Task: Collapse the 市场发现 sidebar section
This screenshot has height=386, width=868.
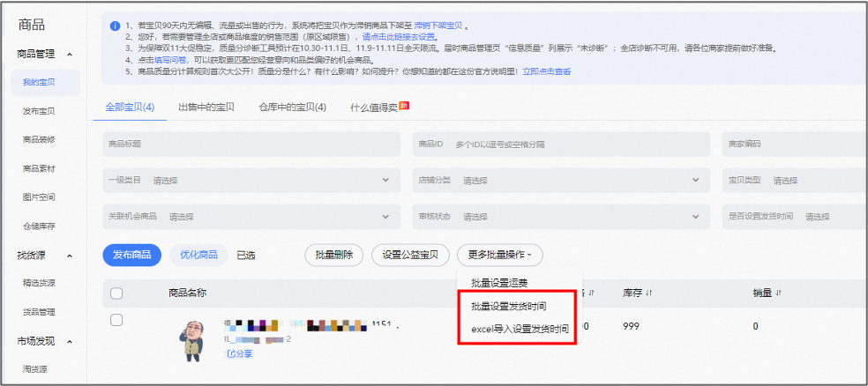Action: pos(70,342)
